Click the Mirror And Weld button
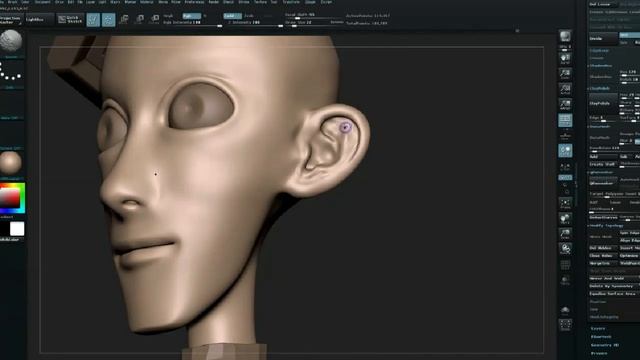Screen dimensions: 640x360 click(614, 278)
